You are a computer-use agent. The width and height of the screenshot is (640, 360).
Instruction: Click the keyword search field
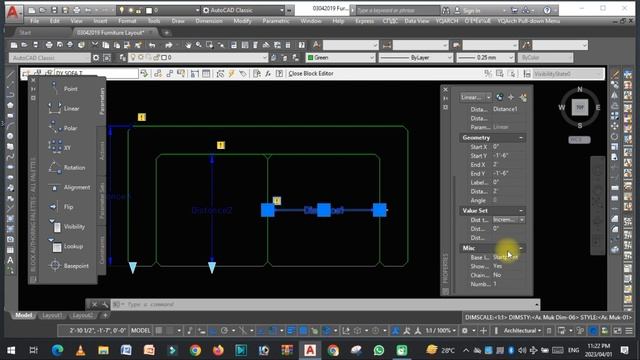[x=398, y=11]
